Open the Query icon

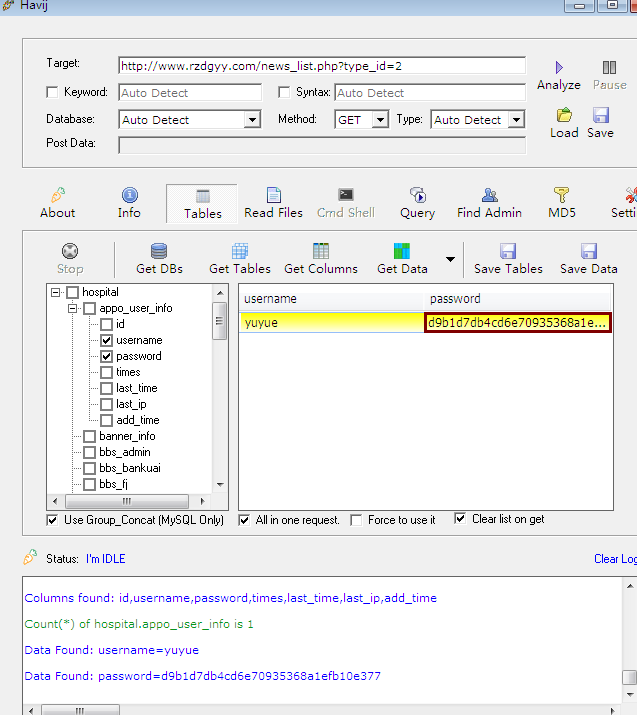[x=418, y=195]
